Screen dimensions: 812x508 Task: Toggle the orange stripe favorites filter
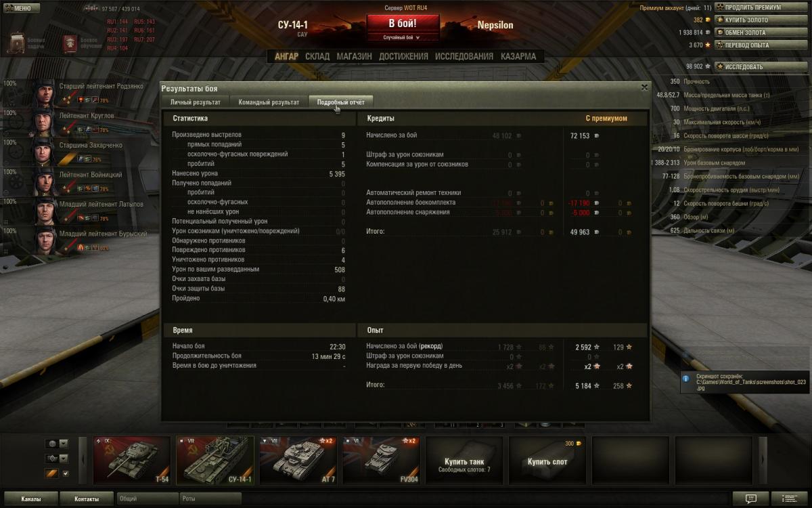51,473
